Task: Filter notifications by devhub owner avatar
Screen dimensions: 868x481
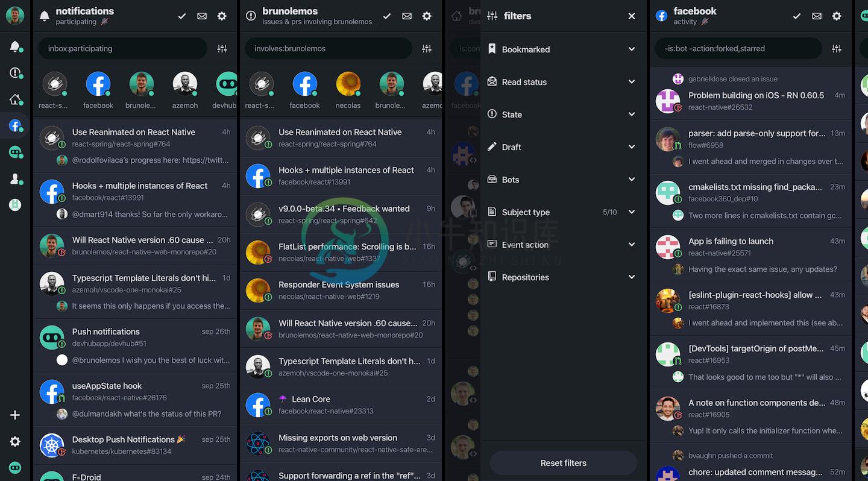Action: click(x=227, y=84)
